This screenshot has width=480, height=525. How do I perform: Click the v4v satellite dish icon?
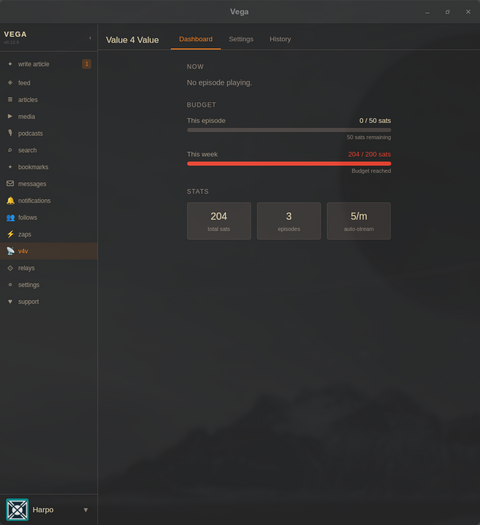point(10,251)
